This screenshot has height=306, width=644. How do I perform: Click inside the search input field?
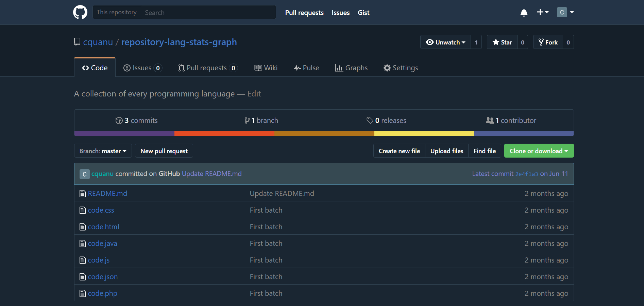click(x=208, y=12)
